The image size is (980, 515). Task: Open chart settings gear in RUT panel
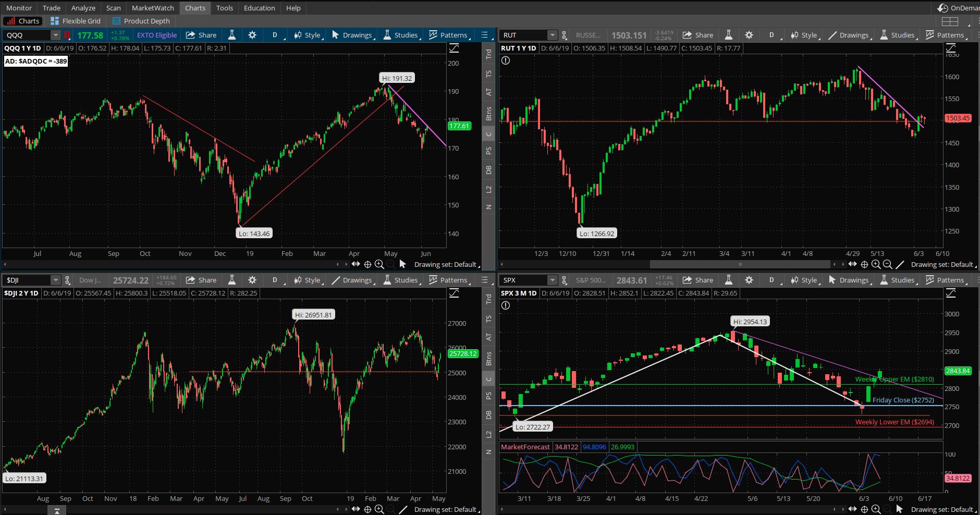(749, 35)
